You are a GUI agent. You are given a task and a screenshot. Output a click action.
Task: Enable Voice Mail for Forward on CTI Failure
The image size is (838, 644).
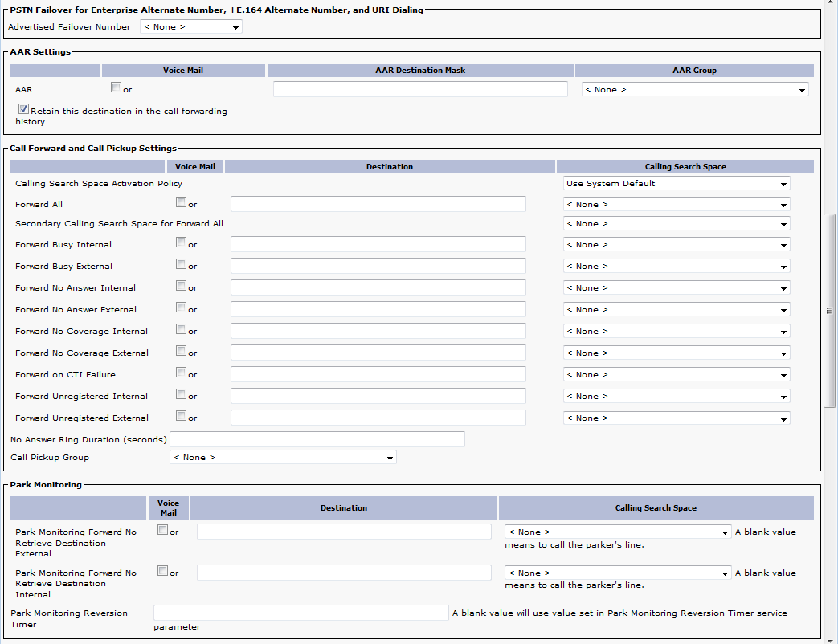tap(182, 373)
